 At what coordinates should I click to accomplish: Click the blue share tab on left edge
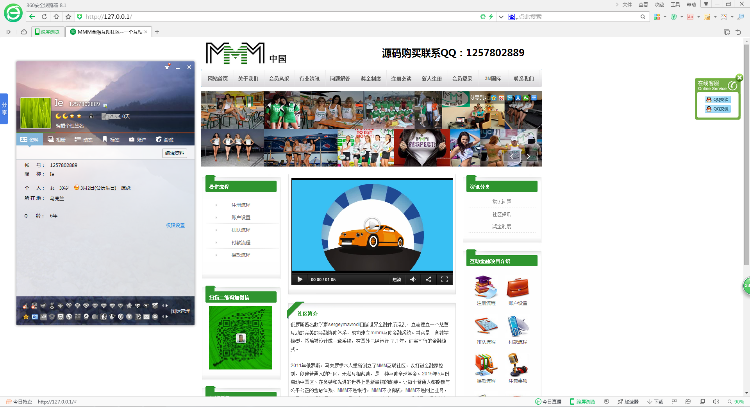point(4,109)
